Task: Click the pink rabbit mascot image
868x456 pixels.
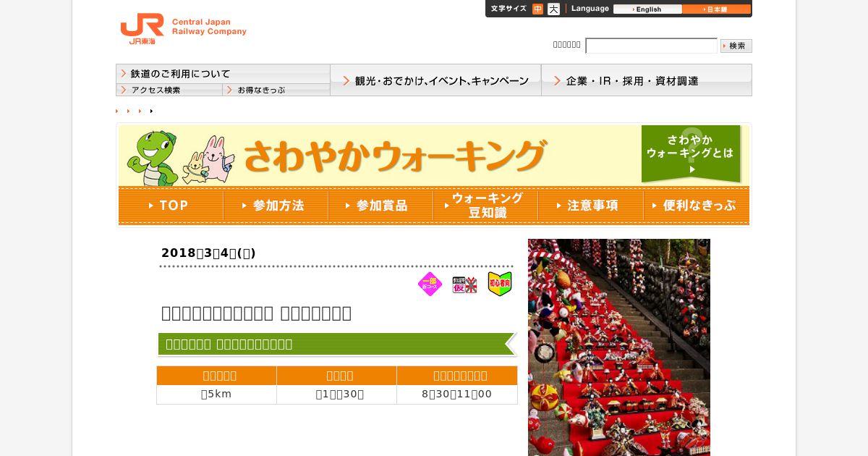Action: [217, 158]
